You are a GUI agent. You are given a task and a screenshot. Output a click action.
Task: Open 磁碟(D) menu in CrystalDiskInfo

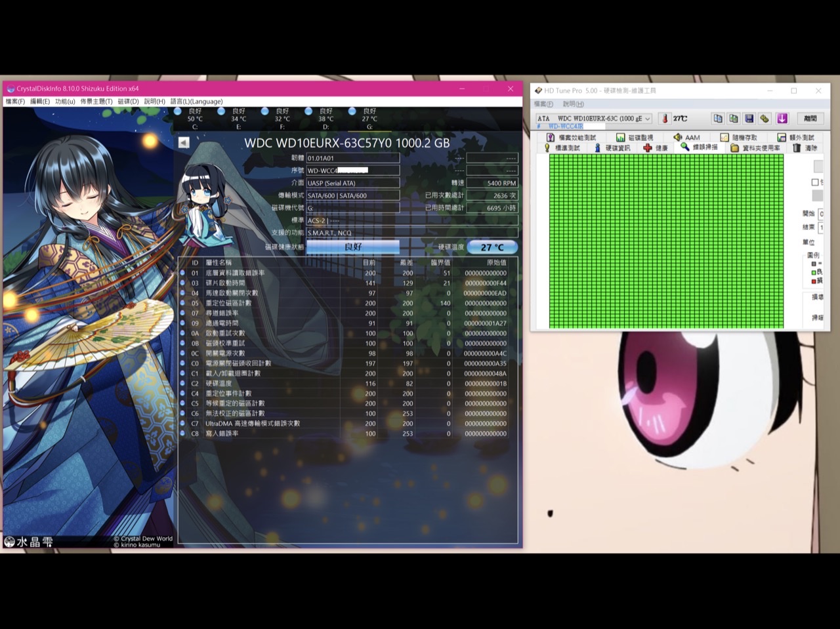coord(129,102)
